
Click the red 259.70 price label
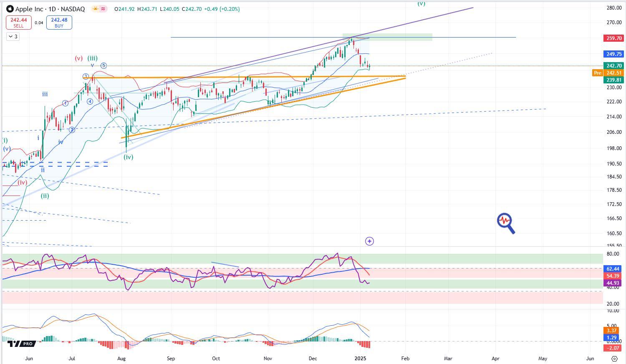click(613, 38)
